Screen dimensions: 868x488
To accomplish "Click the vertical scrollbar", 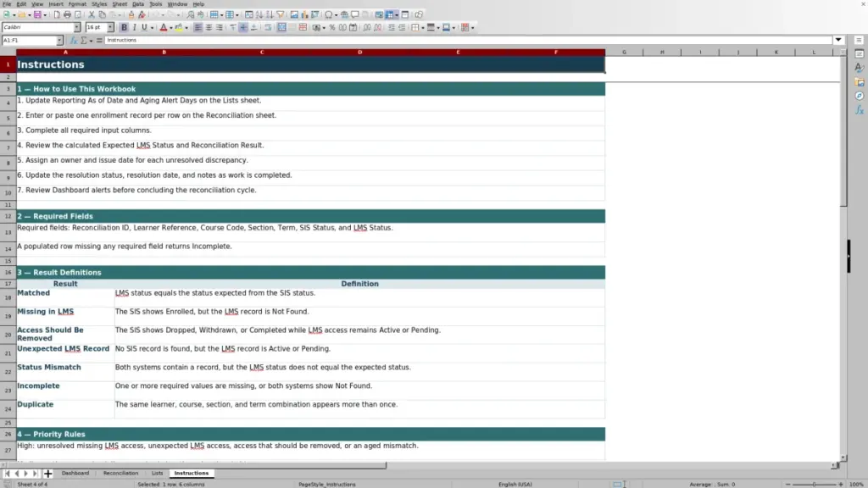I will 843,254.
